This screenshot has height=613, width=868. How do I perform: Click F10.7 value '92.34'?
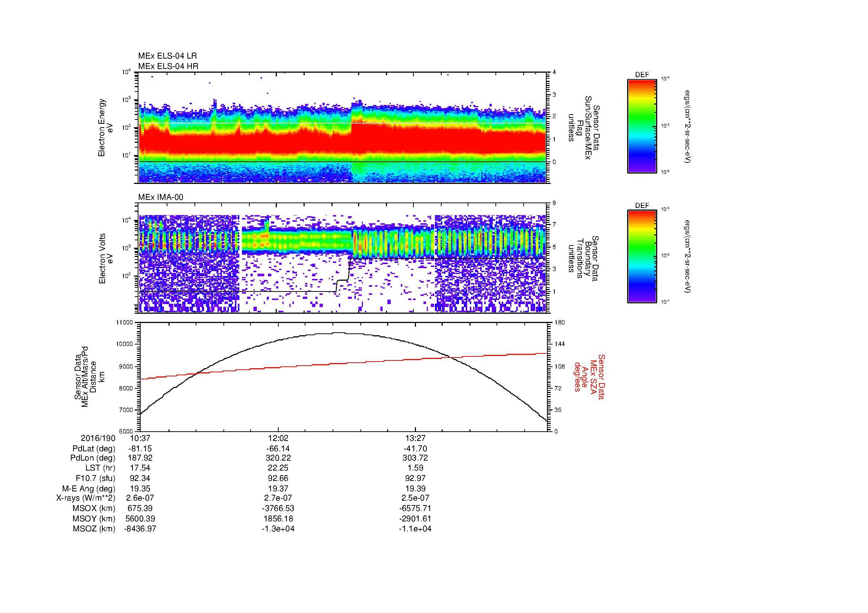pyautogui.click(x=140, y=478)
